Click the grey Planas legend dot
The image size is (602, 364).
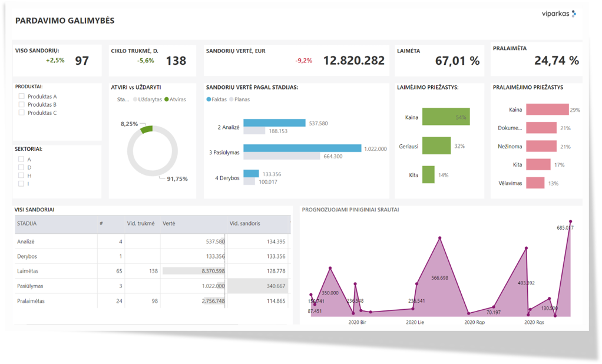[x=231, y=100]
